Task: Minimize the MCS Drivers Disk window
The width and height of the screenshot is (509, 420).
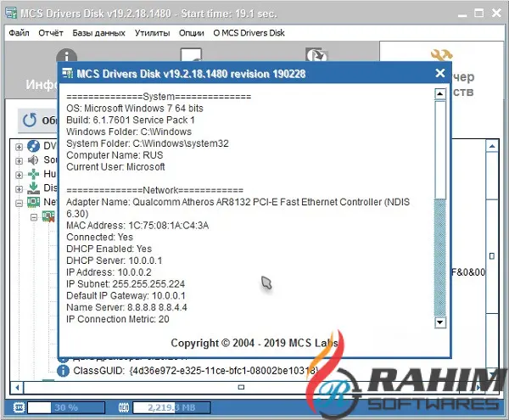Action: (x=462, y=14)
